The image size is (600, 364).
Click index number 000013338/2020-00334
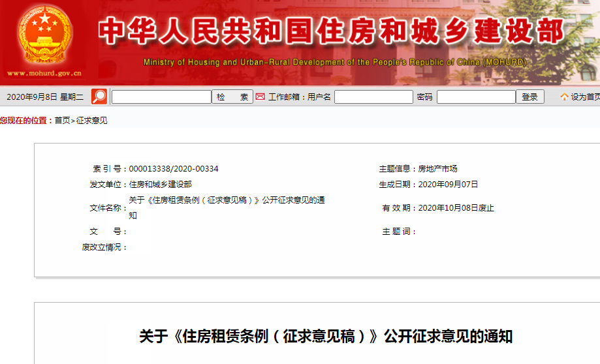tap(174, 168)
